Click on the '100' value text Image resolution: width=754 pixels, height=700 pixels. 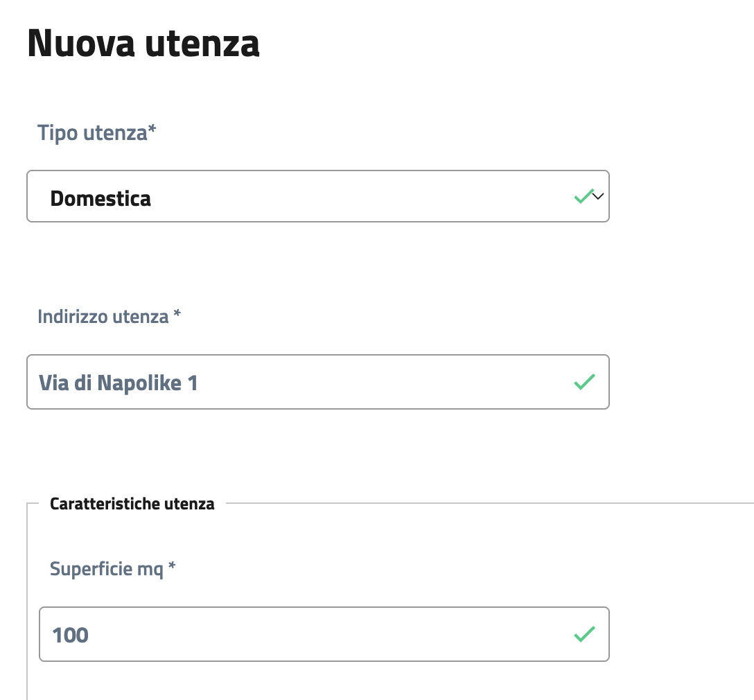(70, 635)
